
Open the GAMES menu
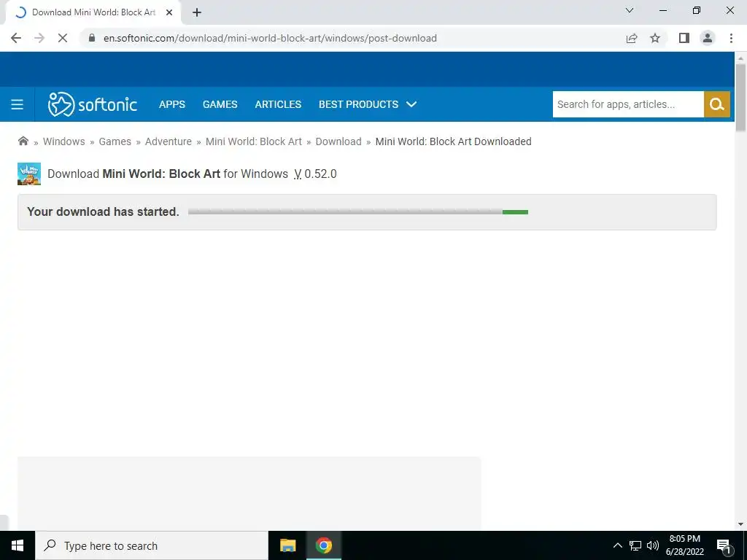(x=220, y=104)
